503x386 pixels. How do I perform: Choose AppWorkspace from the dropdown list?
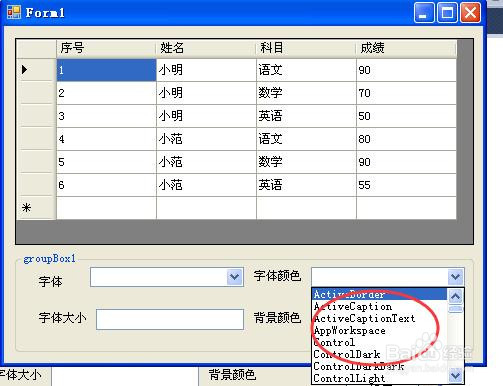coord(380,330)
